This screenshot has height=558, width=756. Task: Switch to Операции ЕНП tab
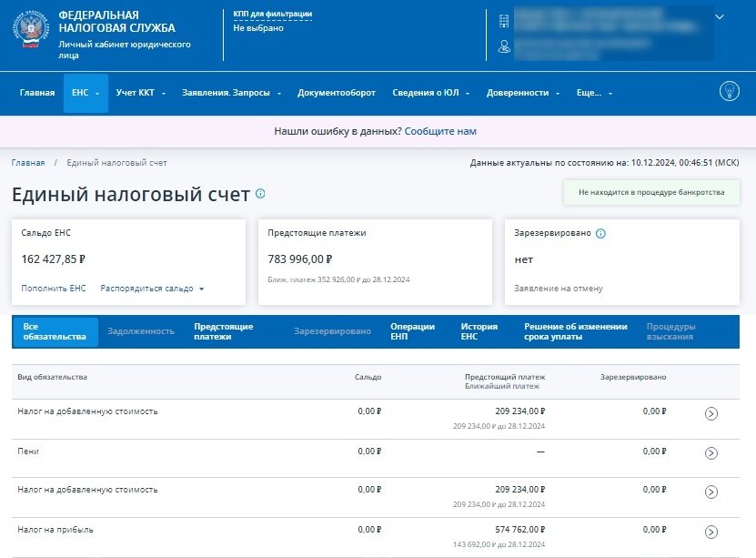pos(412,331)
